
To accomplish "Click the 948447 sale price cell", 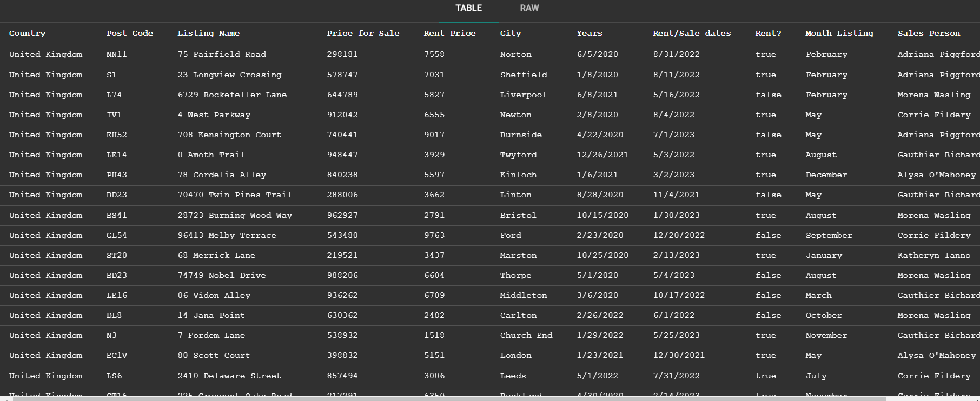I will click(x=342, y=155).
